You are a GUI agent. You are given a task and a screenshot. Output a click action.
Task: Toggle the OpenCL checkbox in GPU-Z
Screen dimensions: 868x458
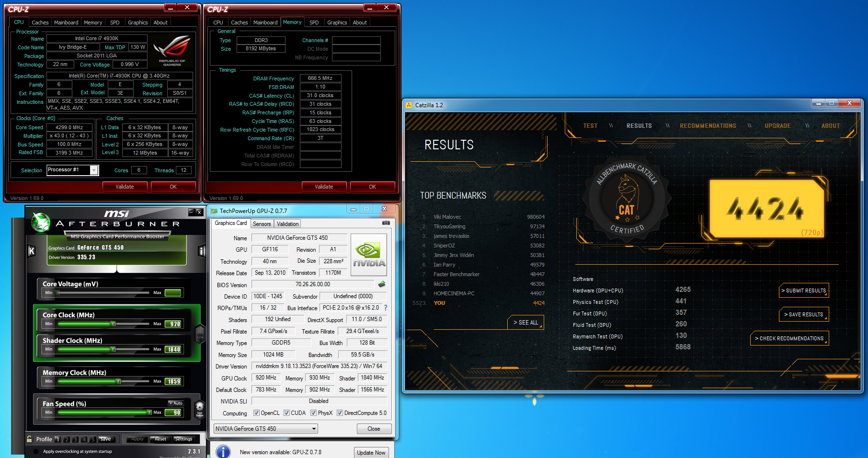(x=256, y=413)
